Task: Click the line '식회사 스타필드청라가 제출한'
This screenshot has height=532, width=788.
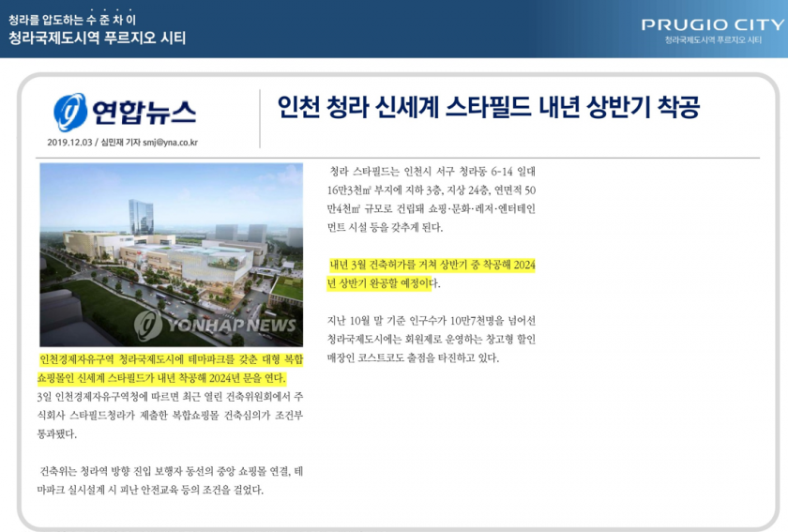Action: tap(171, 416)
